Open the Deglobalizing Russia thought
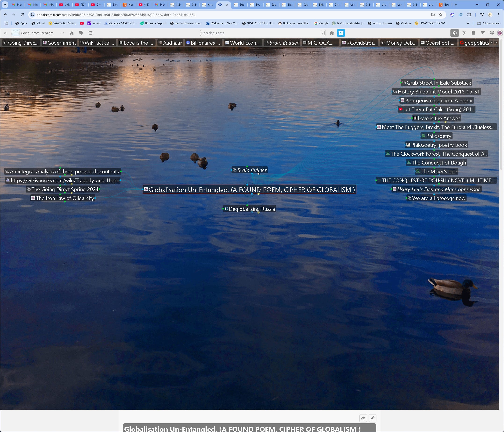Viewport: 504px width, 432px height. coord(251,209)
